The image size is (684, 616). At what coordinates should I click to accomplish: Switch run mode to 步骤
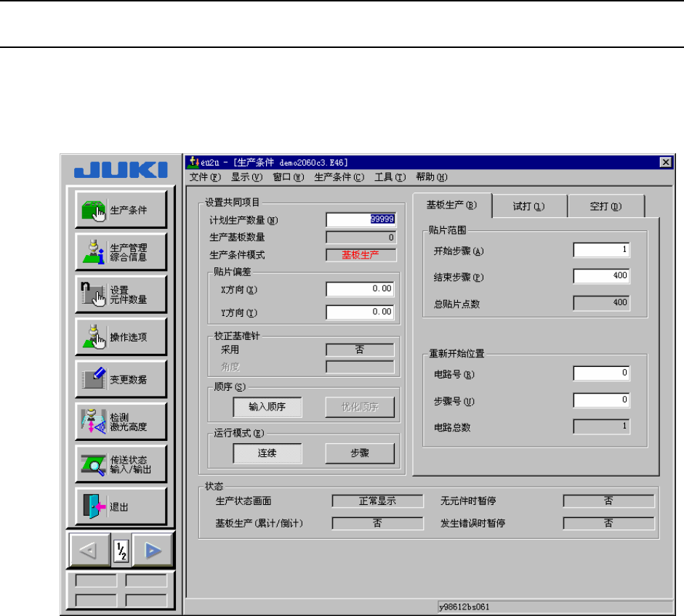359,453
